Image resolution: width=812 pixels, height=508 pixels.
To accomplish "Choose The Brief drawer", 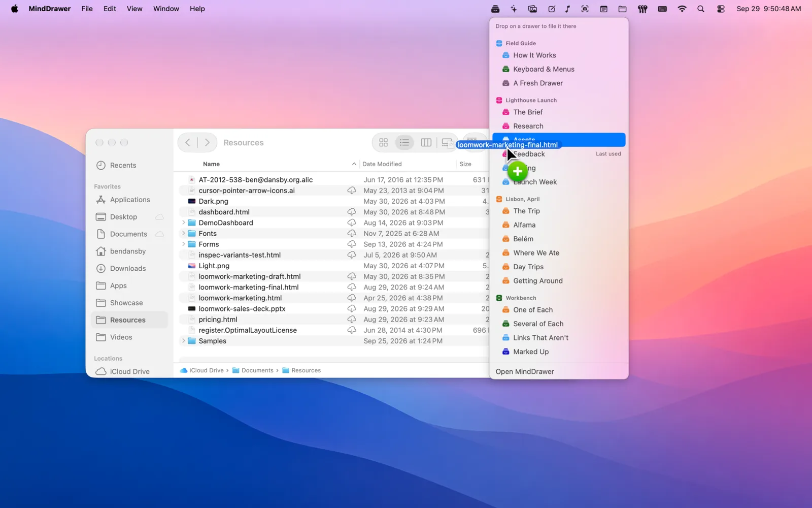I will [559, 112].
